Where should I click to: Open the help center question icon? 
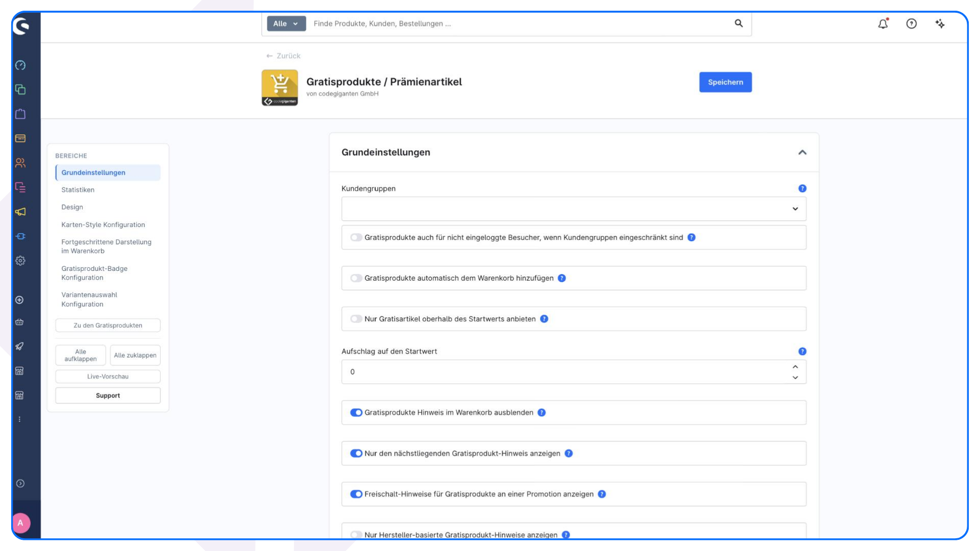tap(912, 23)
